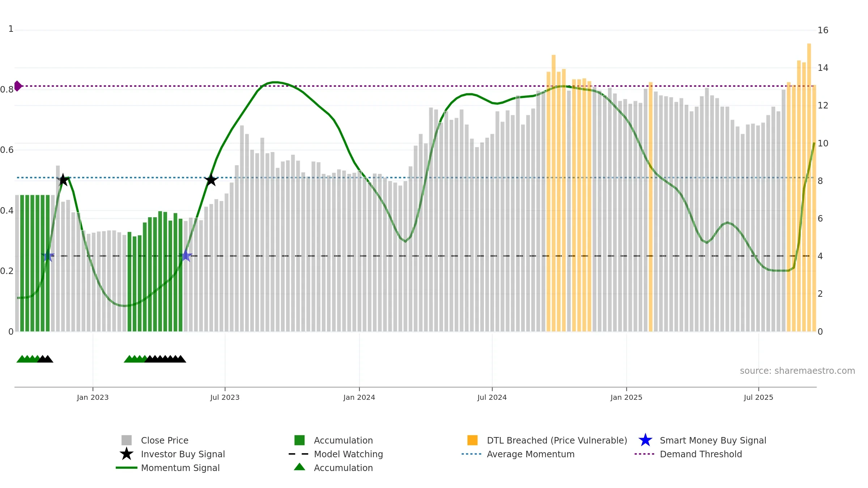Click the green Momentum Signal legend line

tap(127, 468)
